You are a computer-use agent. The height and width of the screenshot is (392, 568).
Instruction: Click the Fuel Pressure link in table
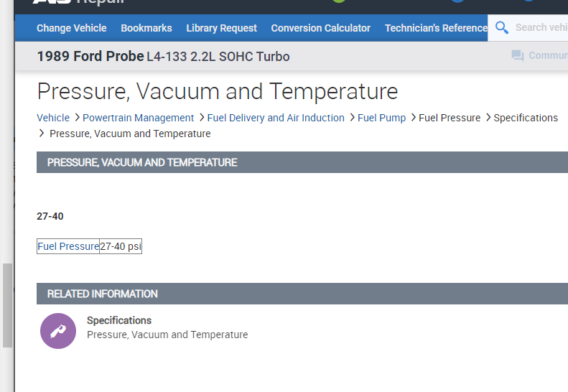[68, 246]
